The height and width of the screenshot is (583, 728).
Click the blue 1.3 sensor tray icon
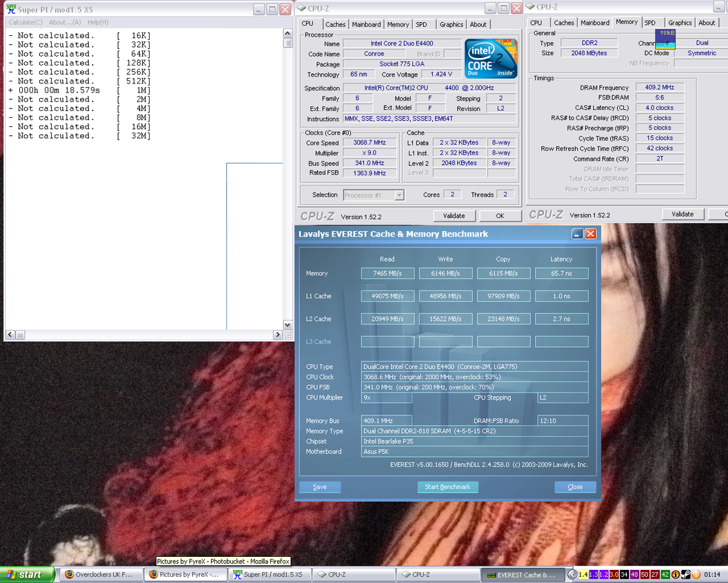click(594, 575)
